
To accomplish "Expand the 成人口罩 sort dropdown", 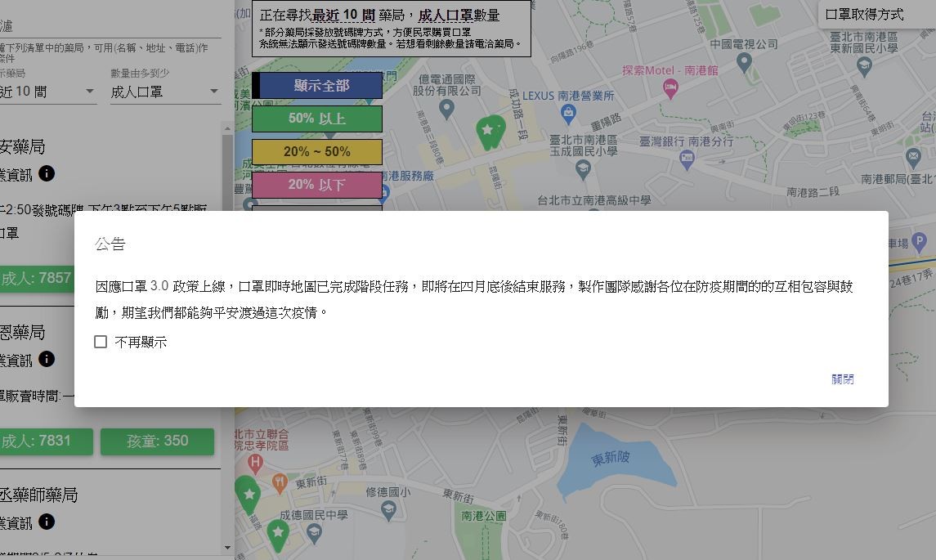I will pos(165,92).
